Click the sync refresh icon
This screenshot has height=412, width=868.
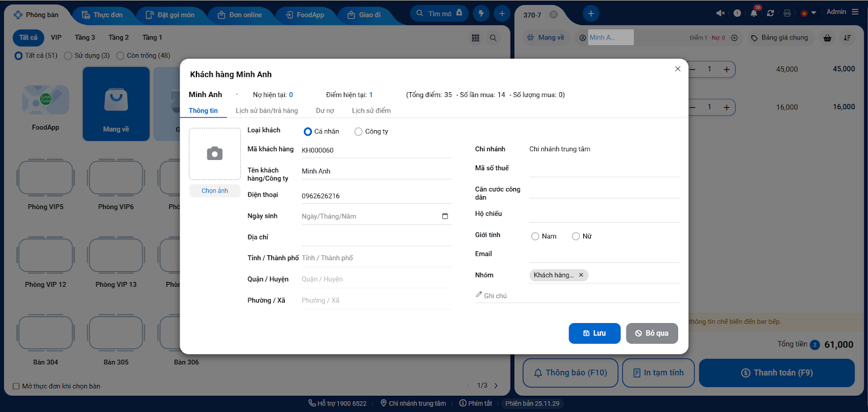click(x=770, y=13)
